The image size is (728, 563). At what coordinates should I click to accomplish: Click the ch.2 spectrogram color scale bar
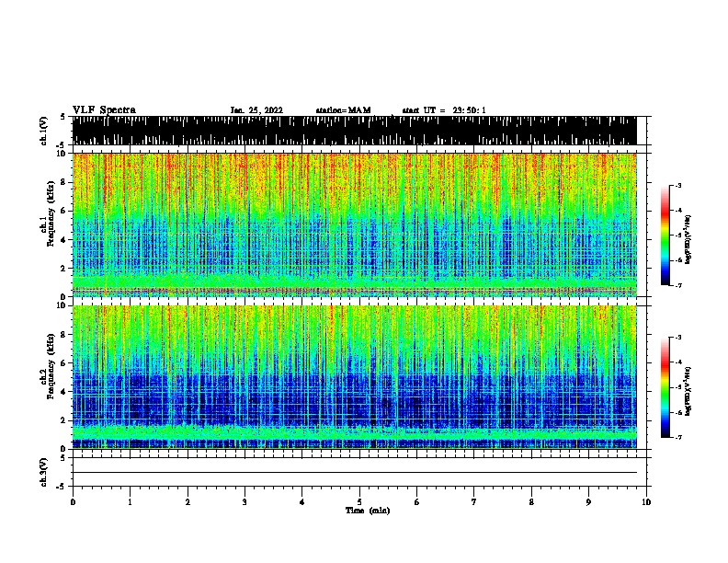click(x=665, y=387)
